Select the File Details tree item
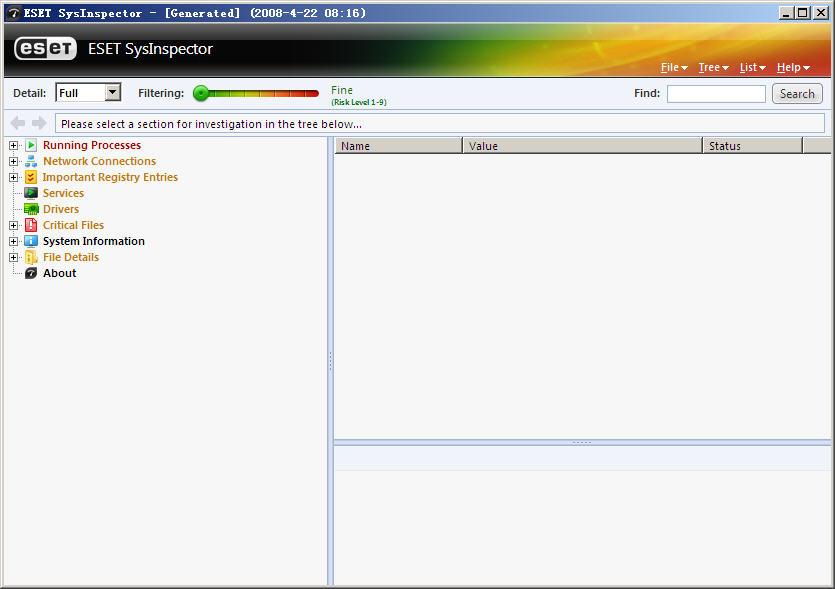Image resolution: width=835 pixels, height=589 pixels. coord(71,257)
